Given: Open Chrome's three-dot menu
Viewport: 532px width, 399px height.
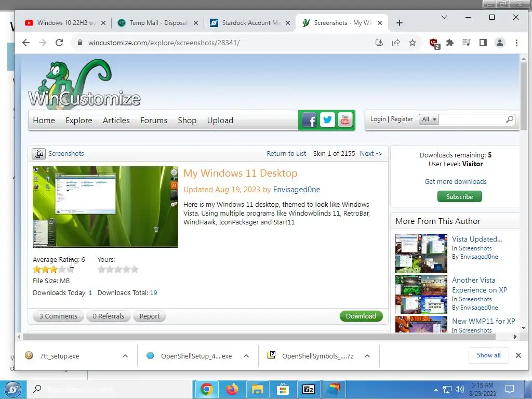Looking at the screenshot, I should click(516, 43).
